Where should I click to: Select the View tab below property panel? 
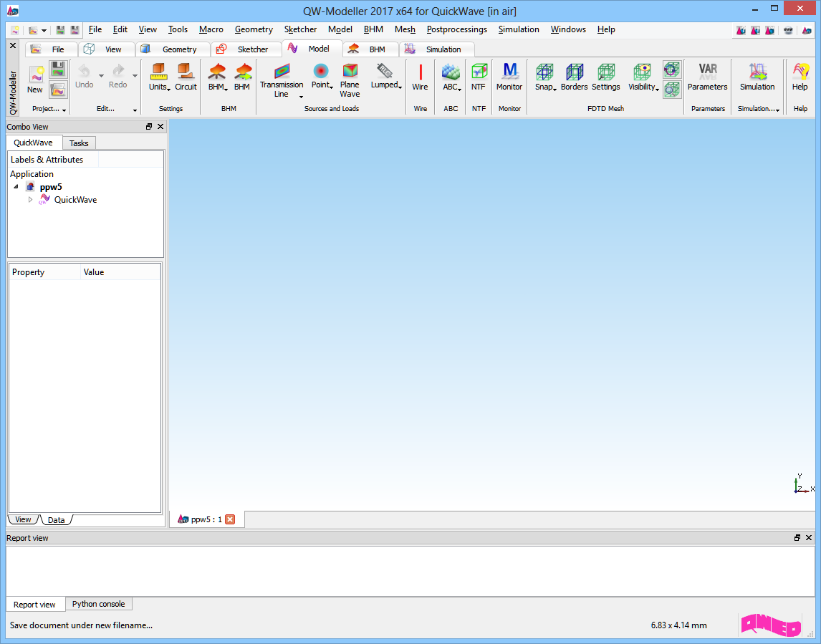click(x=23, y=519)
